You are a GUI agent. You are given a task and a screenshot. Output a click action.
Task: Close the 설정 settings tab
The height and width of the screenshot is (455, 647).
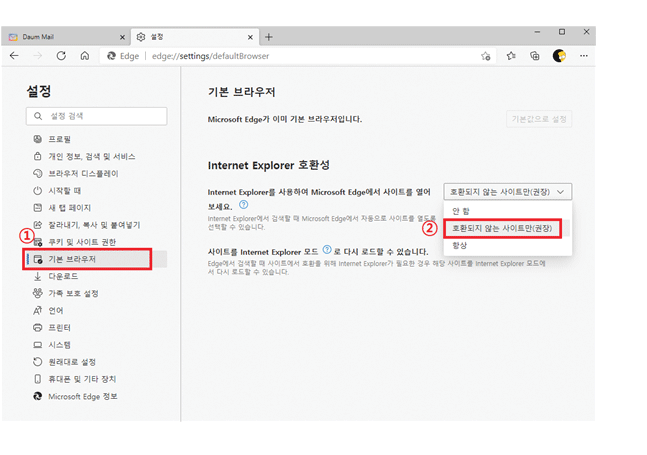[250, 37]
